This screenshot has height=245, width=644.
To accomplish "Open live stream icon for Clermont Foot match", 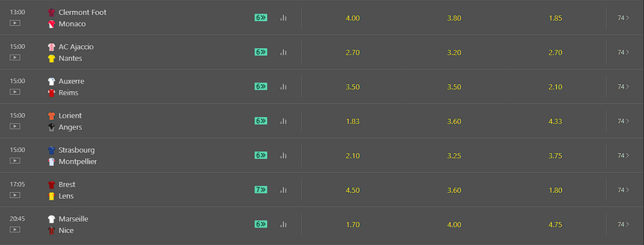I will click(x=15, y=23).
